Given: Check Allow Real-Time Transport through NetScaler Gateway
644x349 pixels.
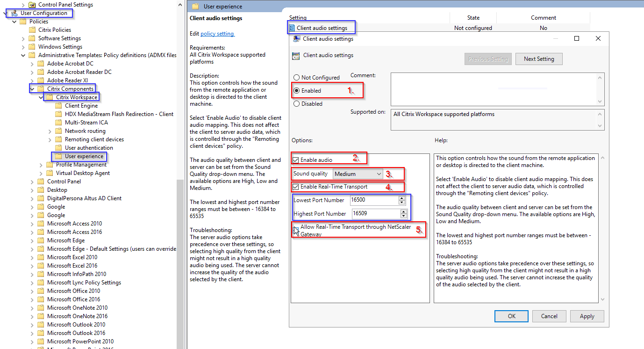Looking at the screenshot, I should pyautogui.click(x=296, y=229).
